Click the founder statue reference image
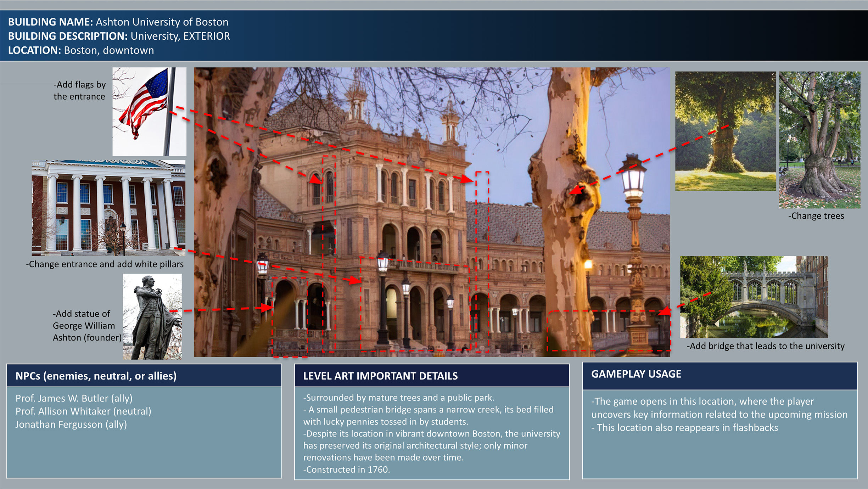The height and width of the screenshot is (489, 868). pyautogui.click(x=152, y=316)
